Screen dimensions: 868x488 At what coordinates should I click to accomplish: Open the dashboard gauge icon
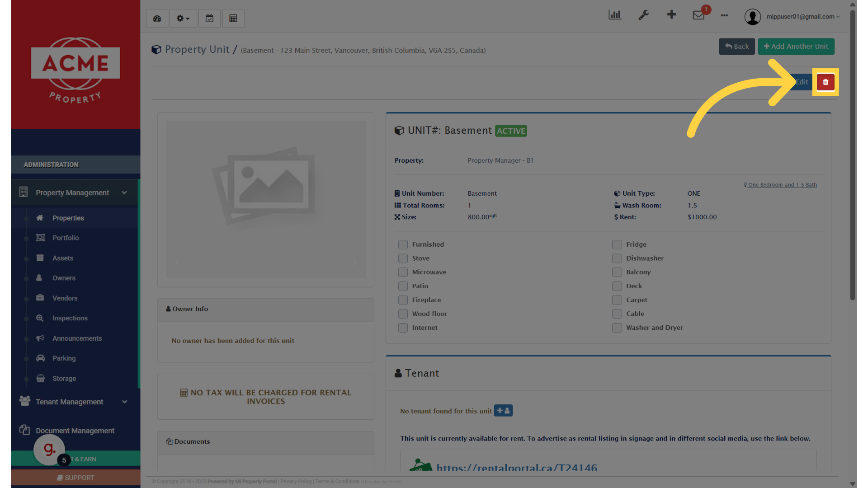tap(157, 19)
